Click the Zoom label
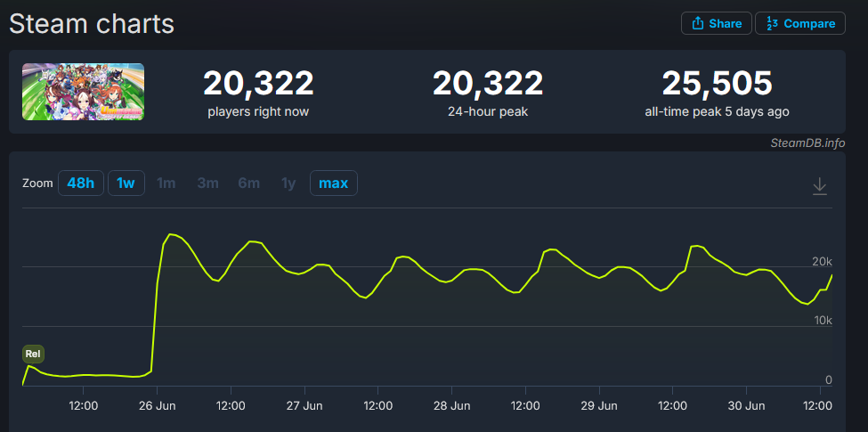868x432 pixels. 37,183
